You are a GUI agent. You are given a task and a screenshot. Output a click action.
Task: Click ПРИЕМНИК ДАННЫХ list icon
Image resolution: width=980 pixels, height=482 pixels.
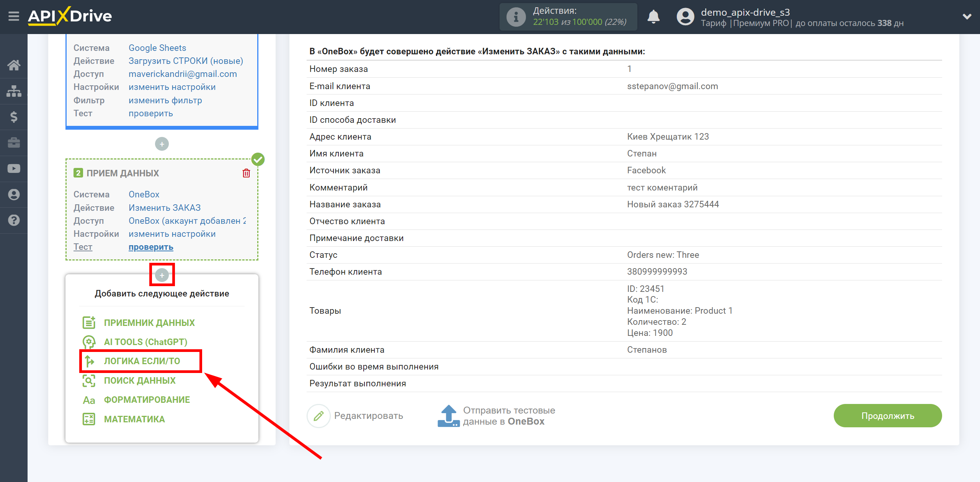[x=89, y=322]
